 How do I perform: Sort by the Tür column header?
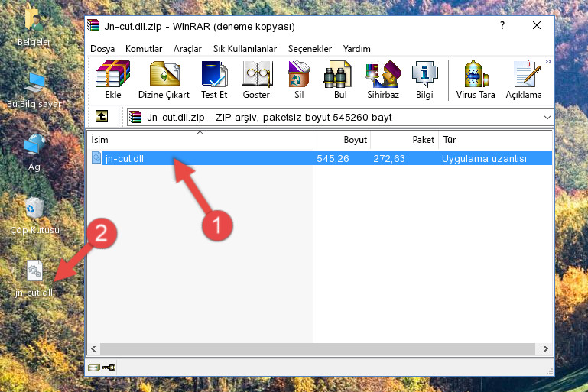pyautogui.click(x=495, y=140)
